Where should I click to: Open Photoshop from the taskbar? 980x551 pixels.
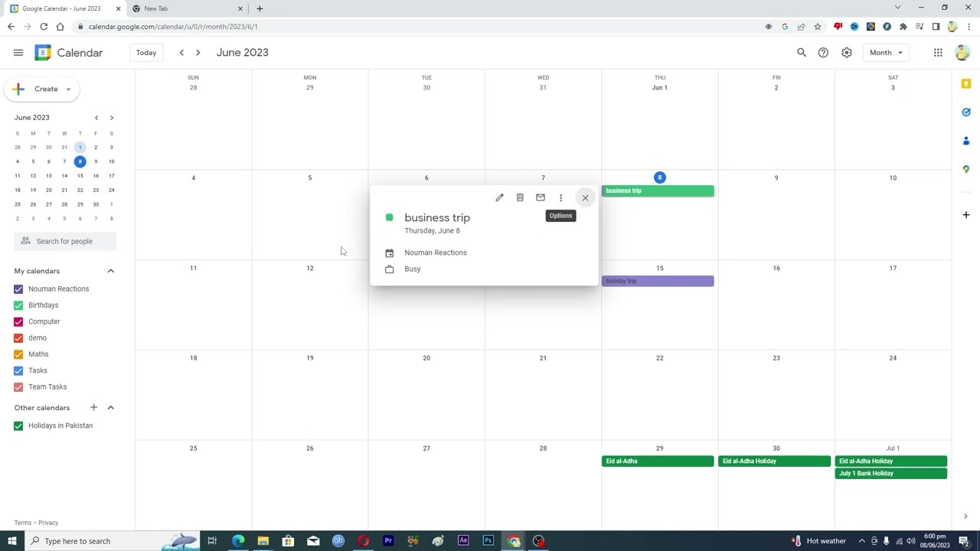click(x=488, y=541)
